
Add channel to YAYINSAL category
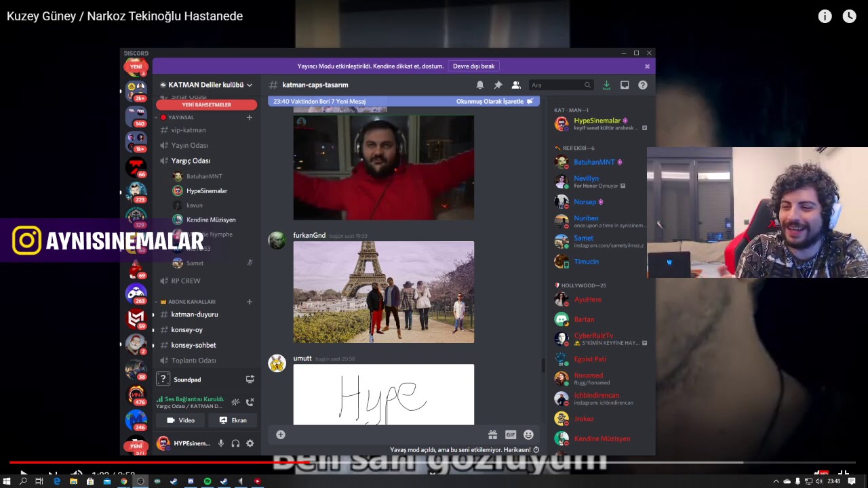[x=250, y=117]
